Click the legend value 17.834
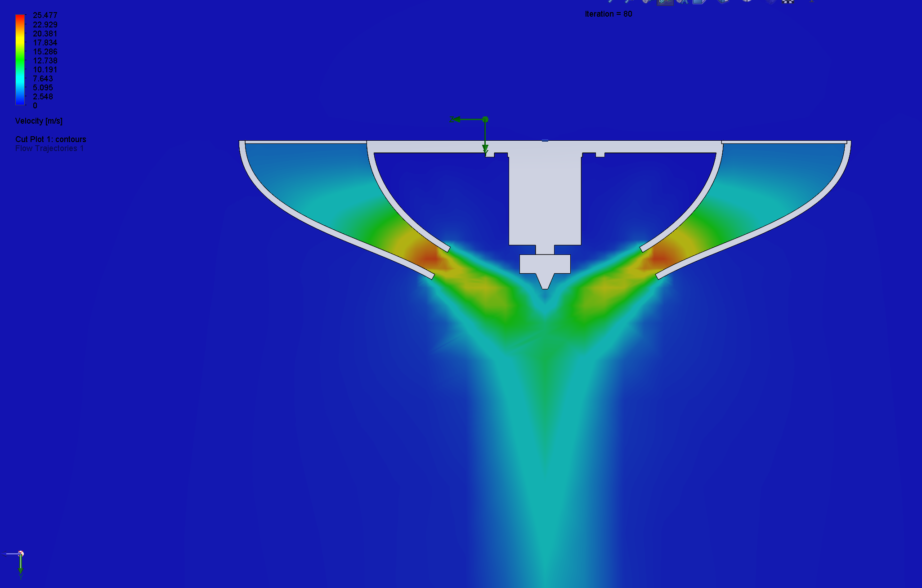The width and height of the screenshot is (922, 588). [x=45, y=43]
